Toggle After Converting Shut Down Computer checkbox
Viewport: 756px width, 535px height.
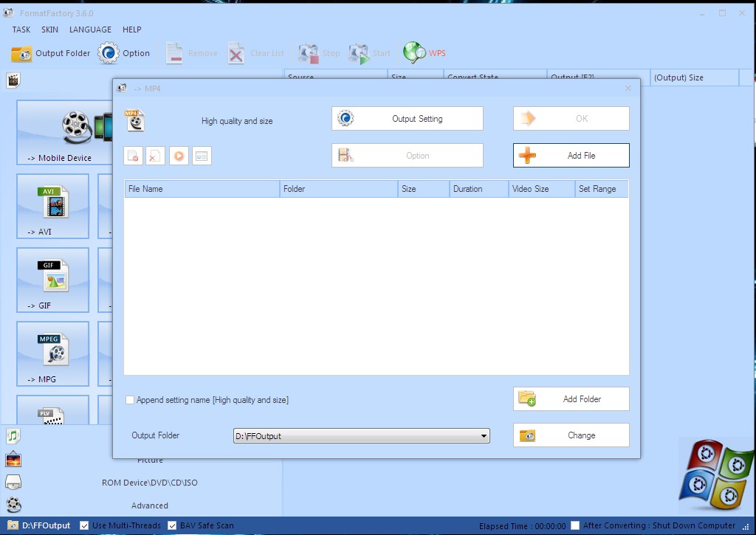[574, 525]
